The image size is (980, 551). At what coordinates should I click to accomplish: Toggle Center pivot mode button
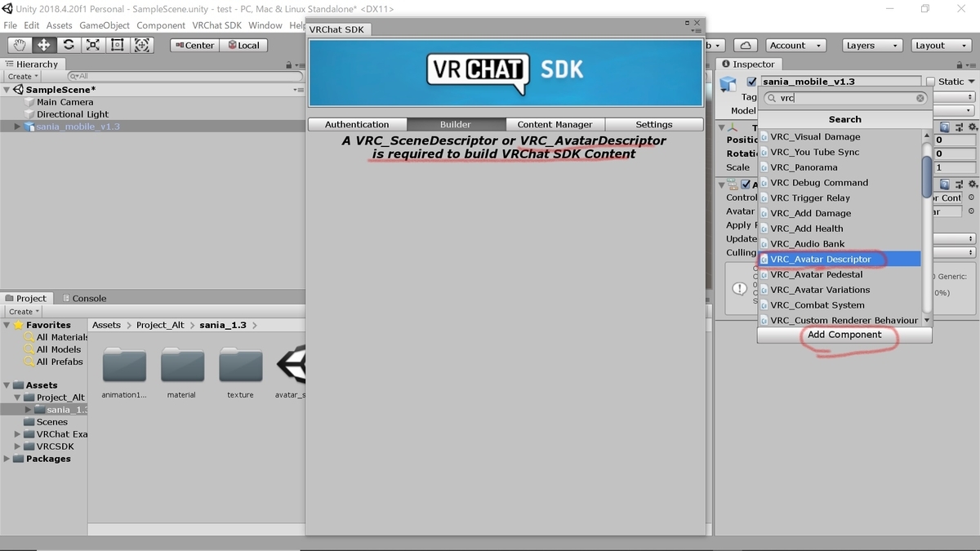pos(194,46)
